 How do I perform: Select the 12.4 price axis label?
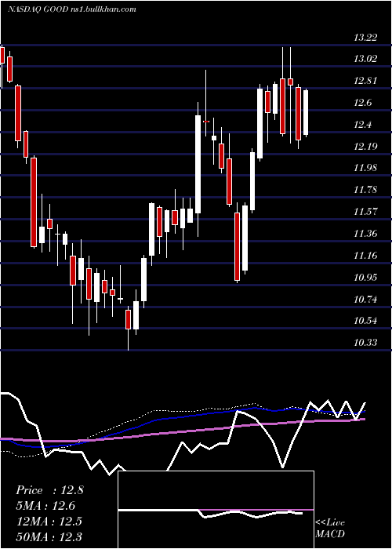363,125
